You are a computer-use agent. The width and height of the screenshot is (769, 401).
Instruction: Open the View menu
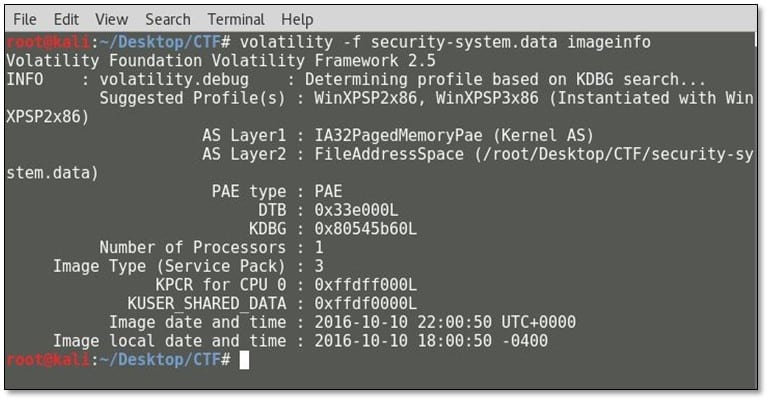click(x=111, y=19)
